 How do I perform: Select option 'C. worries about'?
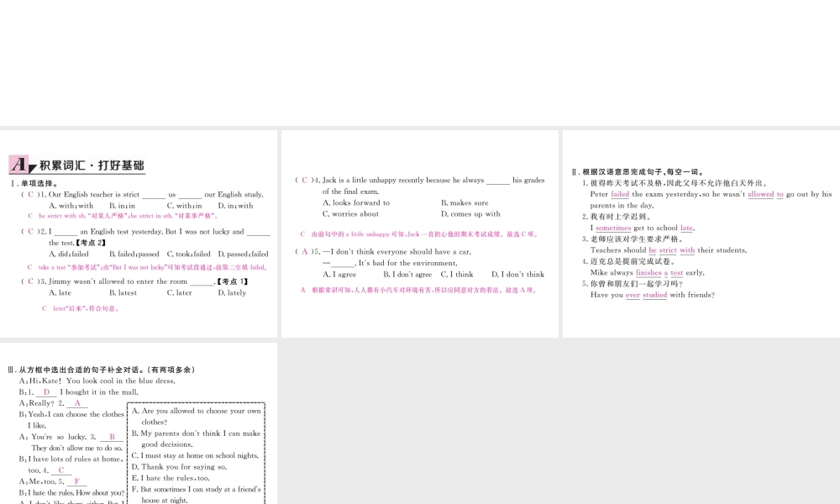tap(350, 213)
